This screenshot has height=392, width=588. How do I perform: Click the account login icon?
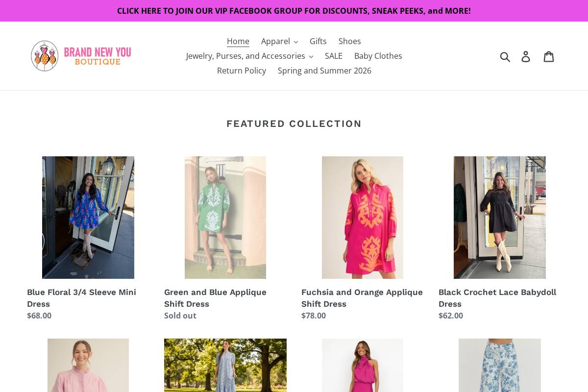pyautogui.click(x=526, y=56)
